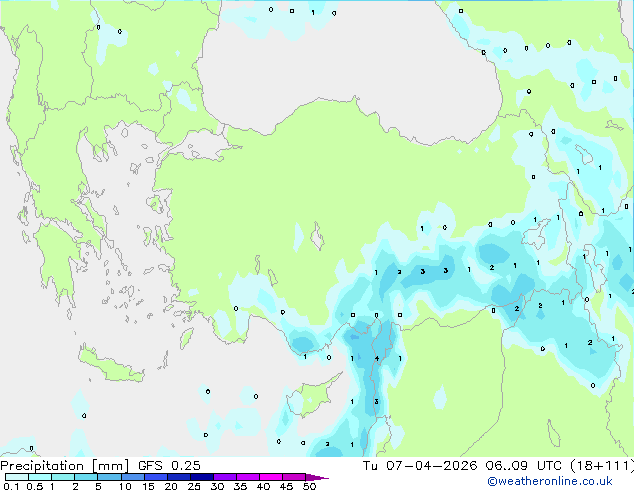Pick the legend swatch between 20 and 25
The height and width of the screenshot is (490, 634).
(179, 477)
